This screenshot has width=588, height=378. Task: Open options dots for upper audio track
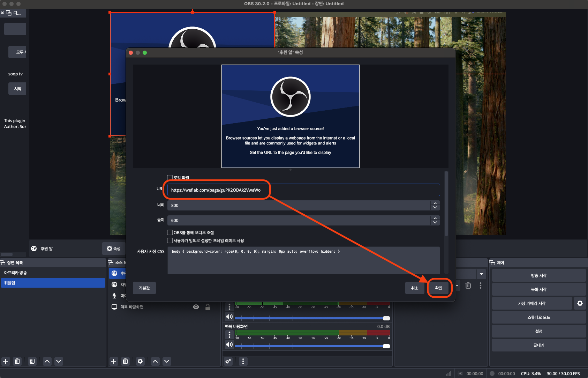(229, 307)
